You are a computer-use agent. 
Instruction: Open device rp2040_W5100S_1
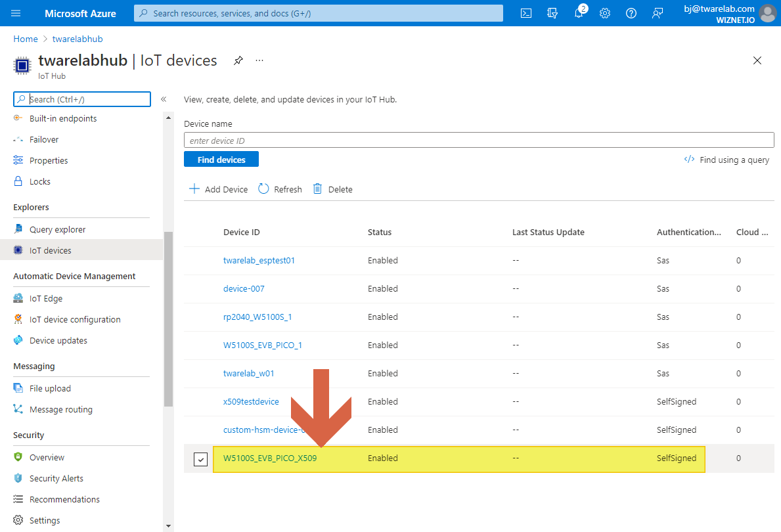click(257, 317)
